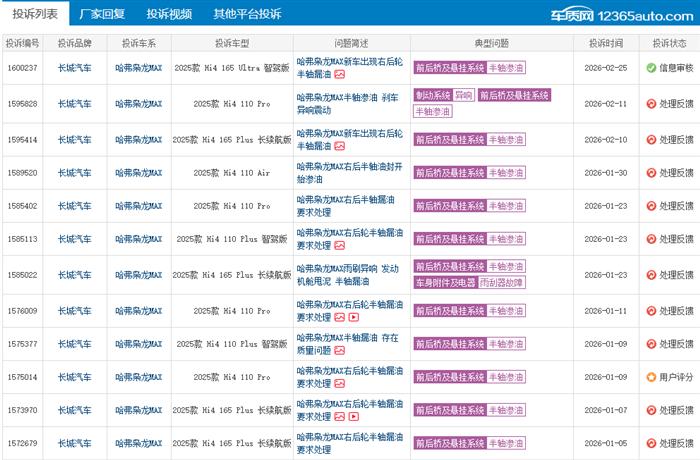Viewport: 700px width, 460px height.
Task: Click the video icon in complaint 1576009 row
Action: tap(353, 317)
